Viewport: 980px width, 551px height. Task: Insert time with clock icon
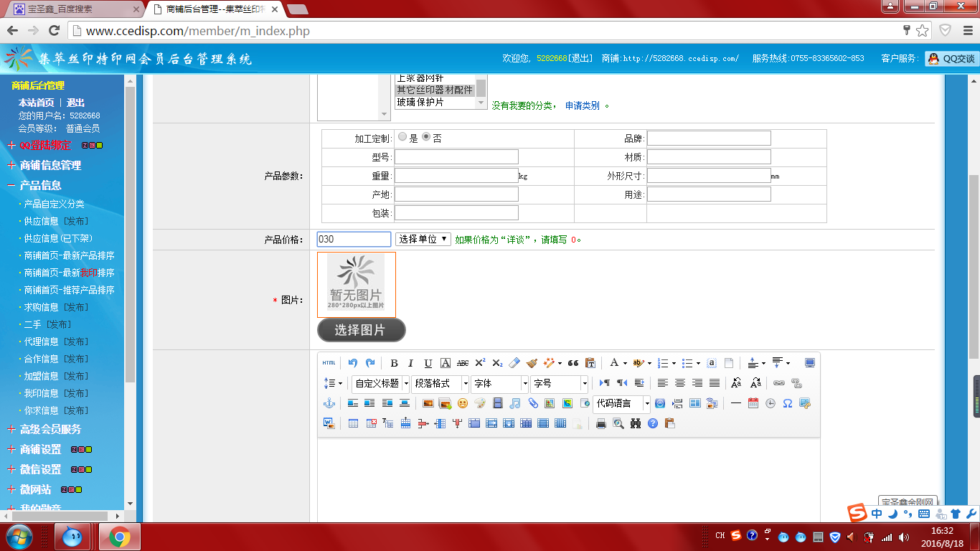click(770, 403)
